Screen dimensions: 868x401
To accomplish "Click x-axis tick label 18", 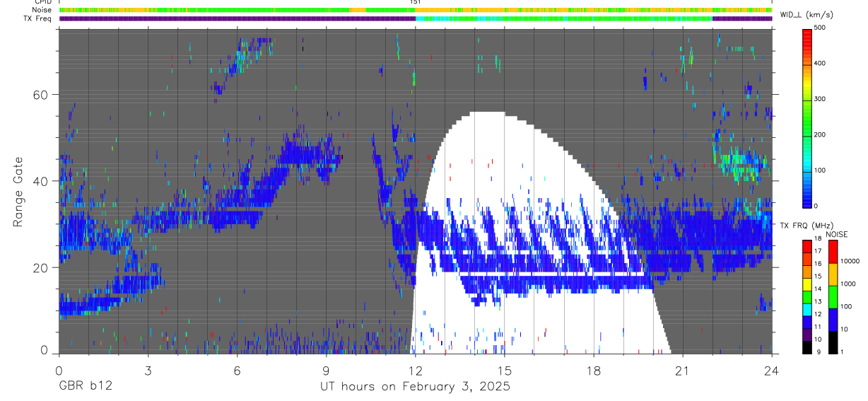I will click(594, 370).
